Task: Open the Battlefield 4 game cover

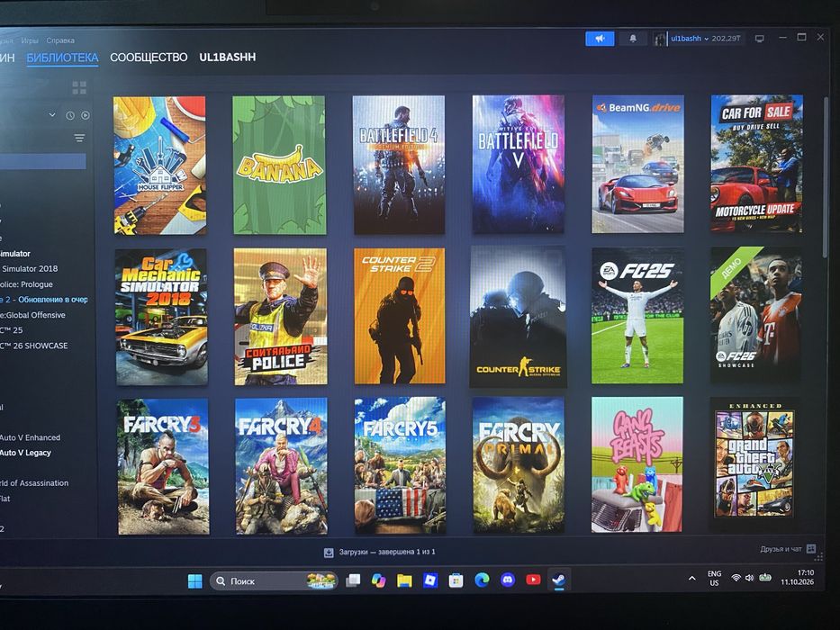Action: [x=399, y=165]
